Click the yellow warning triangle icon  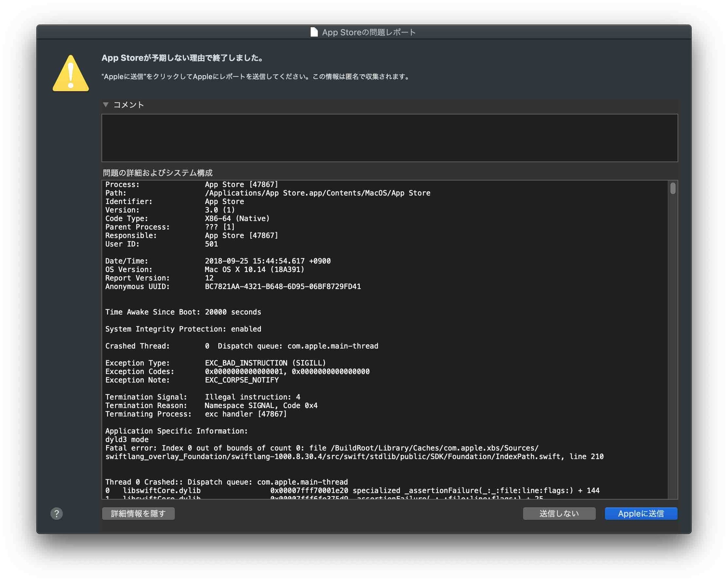click(x=71, y=73)
